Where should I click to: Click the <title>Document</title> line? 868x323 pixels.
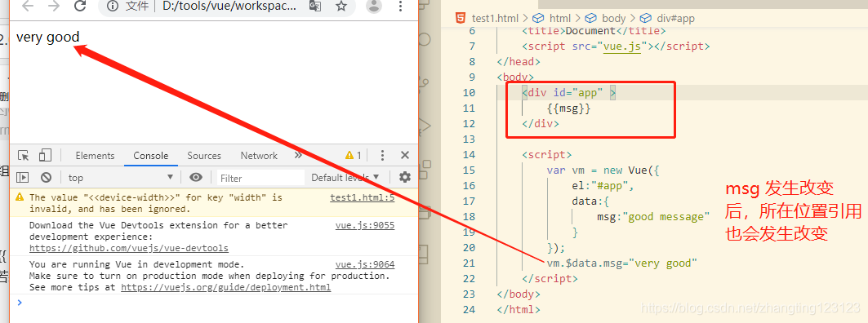coord(594,30)
